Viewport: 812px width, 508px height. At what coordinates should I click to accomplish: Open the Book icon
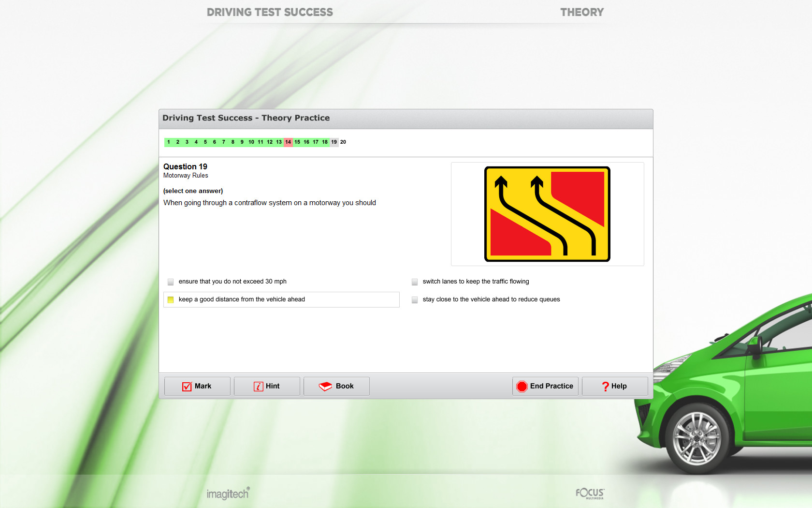324,386
